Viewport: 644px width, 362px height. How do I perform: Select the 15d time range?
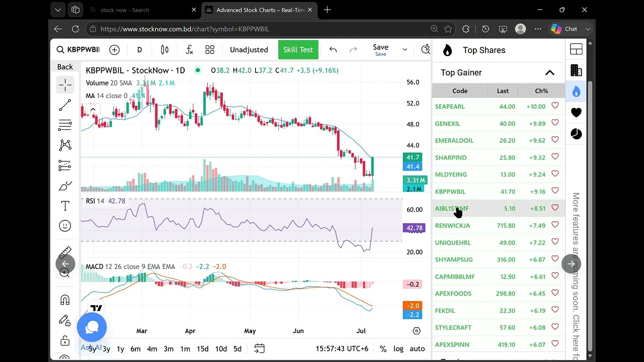coord(203,349)
